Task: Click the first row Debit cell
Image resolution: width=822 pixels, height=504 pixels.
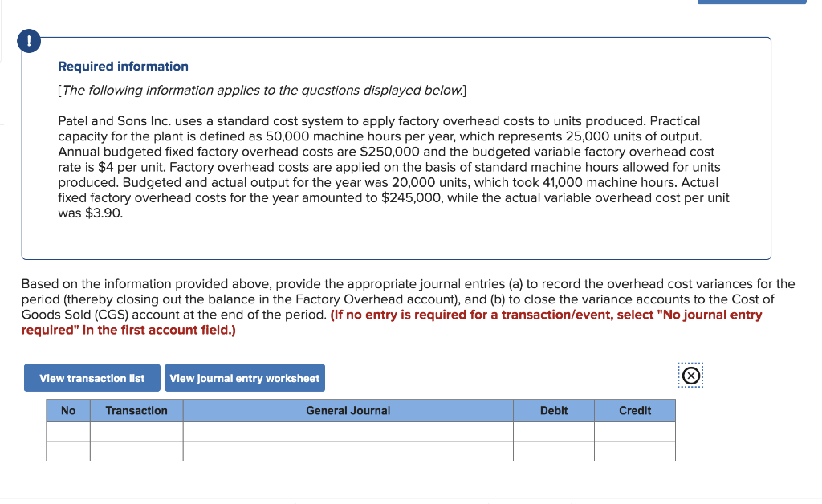Action: tap(553, 431)
